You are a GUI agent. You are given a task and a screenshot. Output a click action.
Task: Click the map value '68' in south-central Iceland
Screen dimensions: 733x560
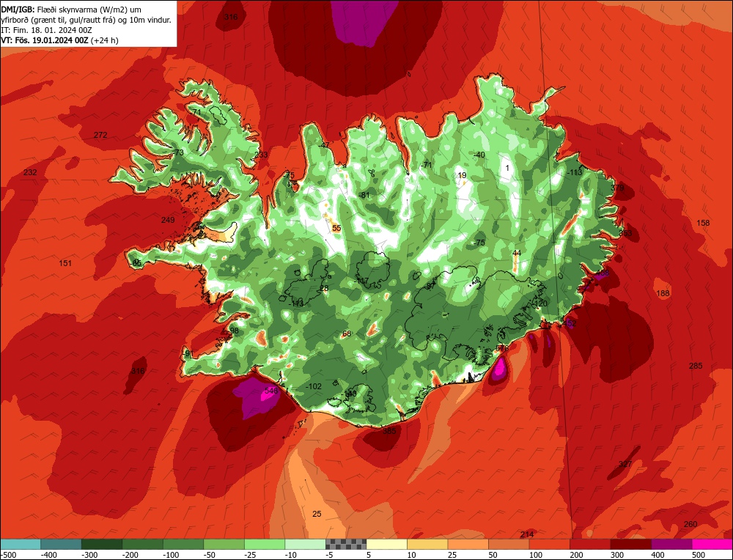[x=347, y=334]
